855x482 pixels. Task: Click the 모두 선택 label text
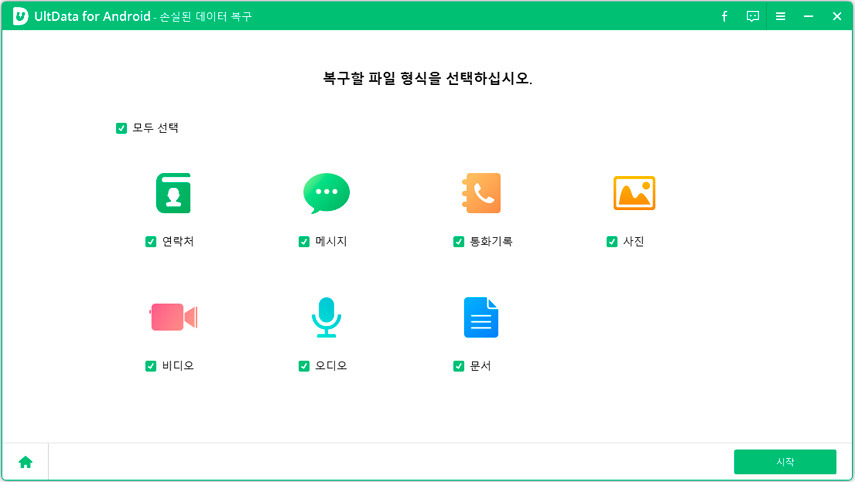pos(155,128)
